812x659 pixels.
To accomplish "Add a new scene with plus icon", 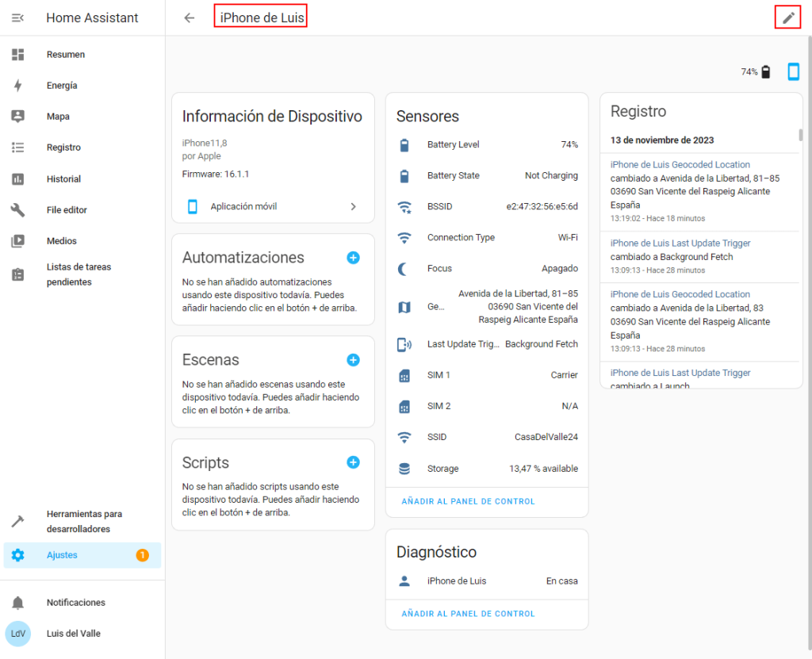I will click(x=353, y=360).
